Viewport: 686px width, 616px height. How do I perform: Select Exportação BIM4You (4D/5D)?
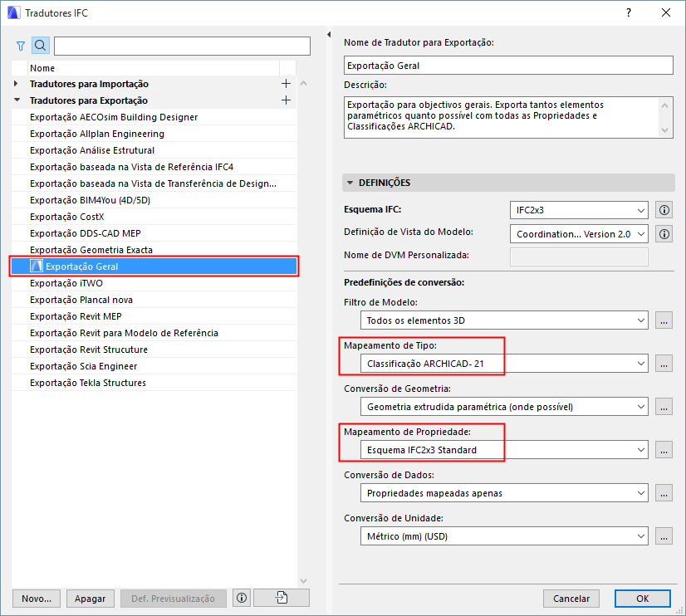pos(154,200)
